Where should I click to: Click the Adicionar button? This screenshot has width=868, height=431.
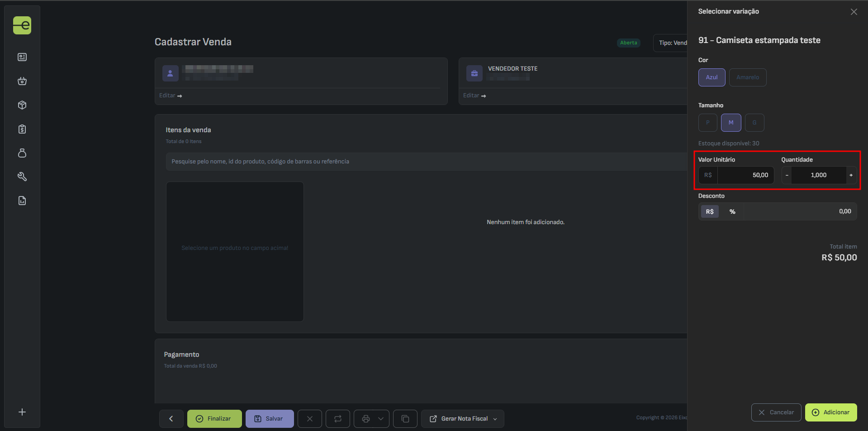[x=830, y=412]
